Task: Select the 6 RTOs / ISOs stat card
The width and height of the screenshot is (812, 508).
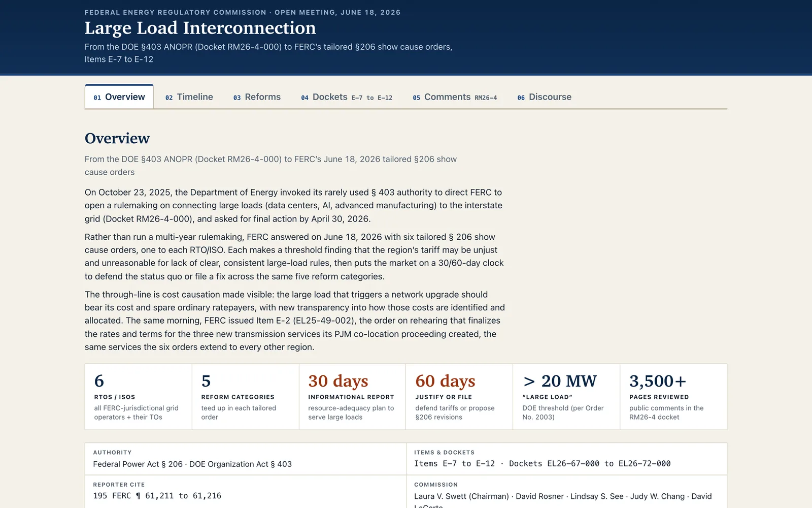Action: pyautogui.click(x=138, y=397)
